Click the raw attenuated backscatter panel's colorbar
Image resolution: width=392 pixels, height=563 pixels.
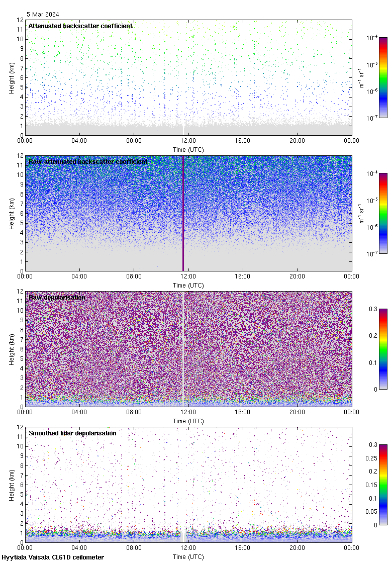point(382,213)
